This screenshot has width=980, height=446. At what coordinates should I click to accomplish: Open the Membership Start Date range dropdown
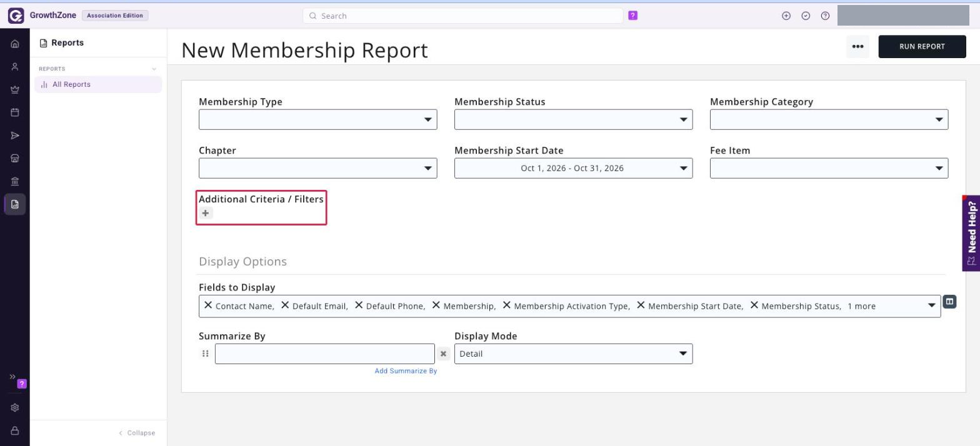[573, 168]
